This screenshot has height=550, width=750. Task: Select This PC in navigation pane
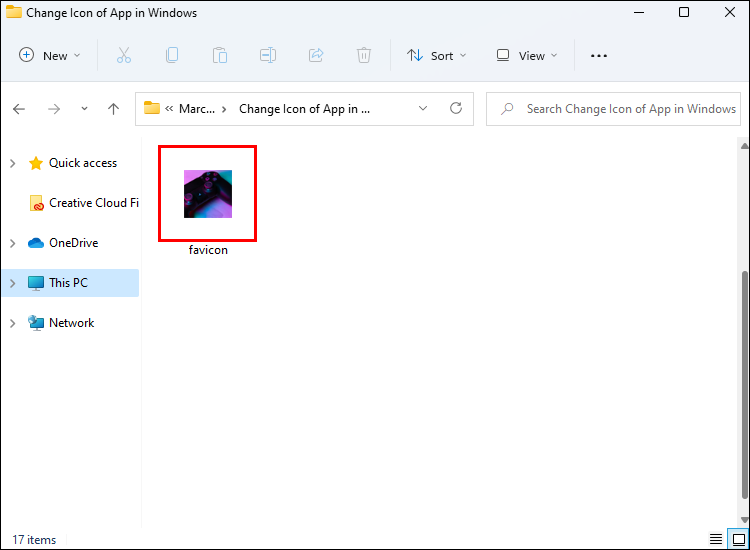point(71,283)
